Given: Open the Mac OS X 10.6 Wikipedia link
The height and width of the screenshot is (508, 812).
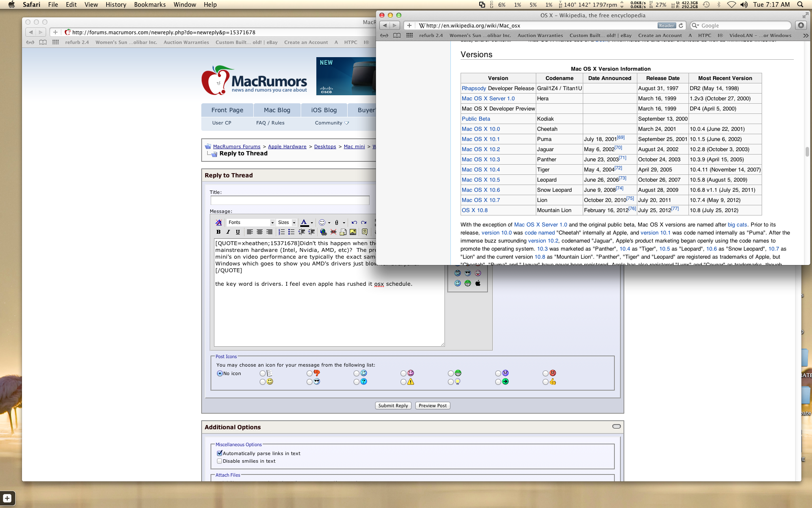Looking at the screenshot, I should [x=480, y=190].
